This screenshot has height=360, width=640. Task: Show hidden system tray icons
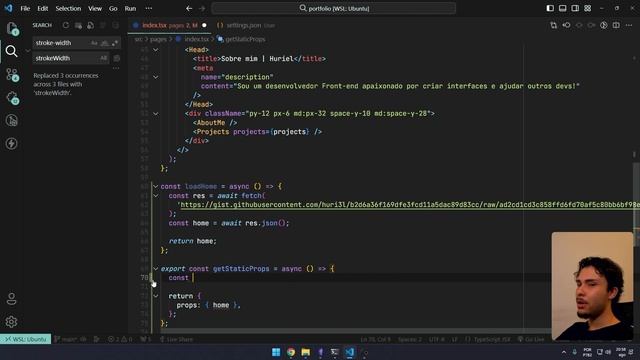[564, 352]
